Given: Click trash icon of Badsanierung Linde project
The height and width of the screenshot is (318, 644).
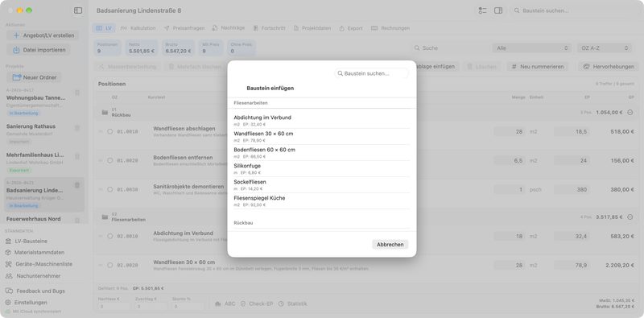Looking at the screenshot, I should [77, 185].
